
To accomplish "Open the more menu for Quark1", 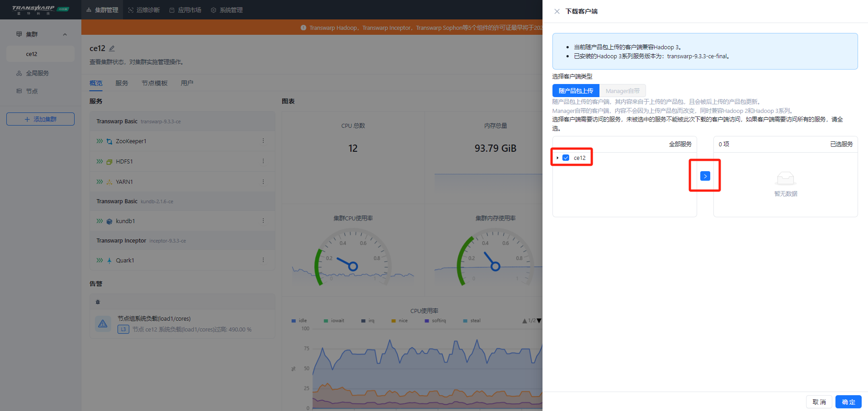I will coord(263,260).
